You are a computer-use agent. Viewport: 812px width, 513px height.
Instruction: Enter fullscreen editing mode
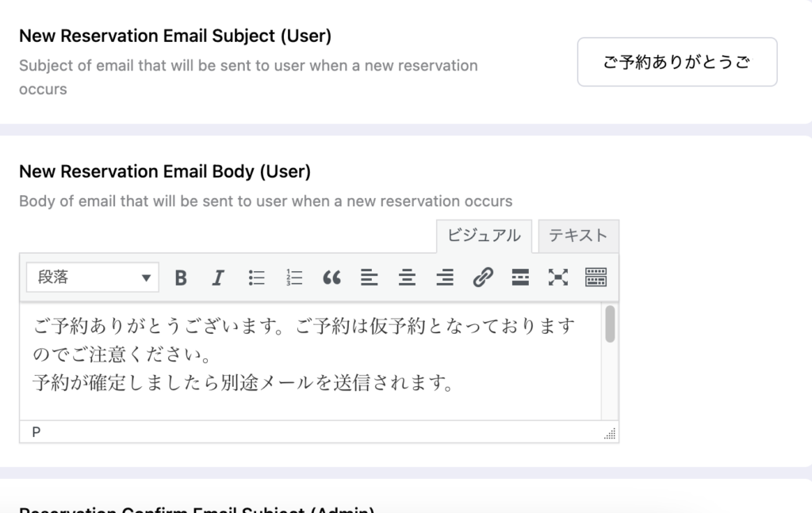click(558, 278)
